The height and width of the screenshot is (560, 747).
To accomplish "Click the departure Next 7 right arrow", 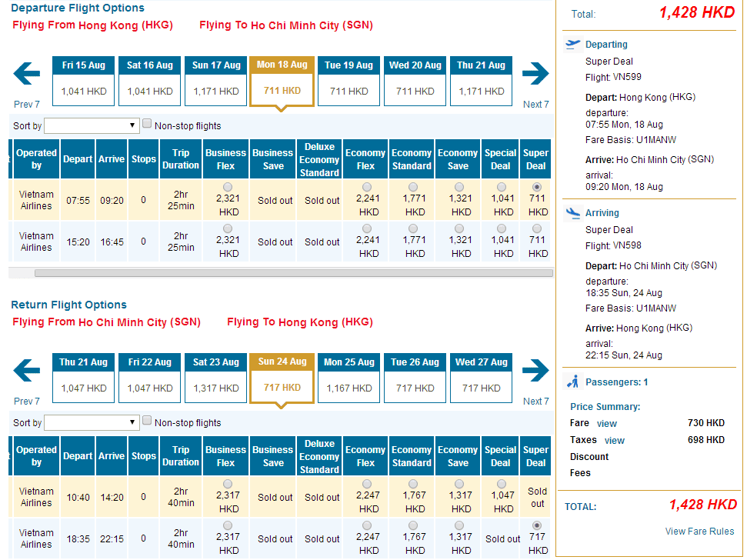I will tap(535, 75).
